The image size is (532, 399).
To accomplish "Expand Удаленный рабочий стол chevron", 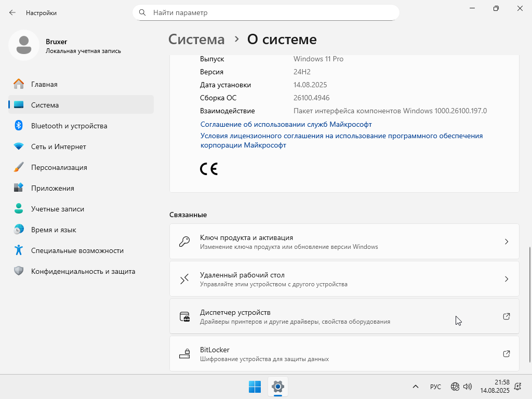I will pyautogui.click(x=506, y=279).
